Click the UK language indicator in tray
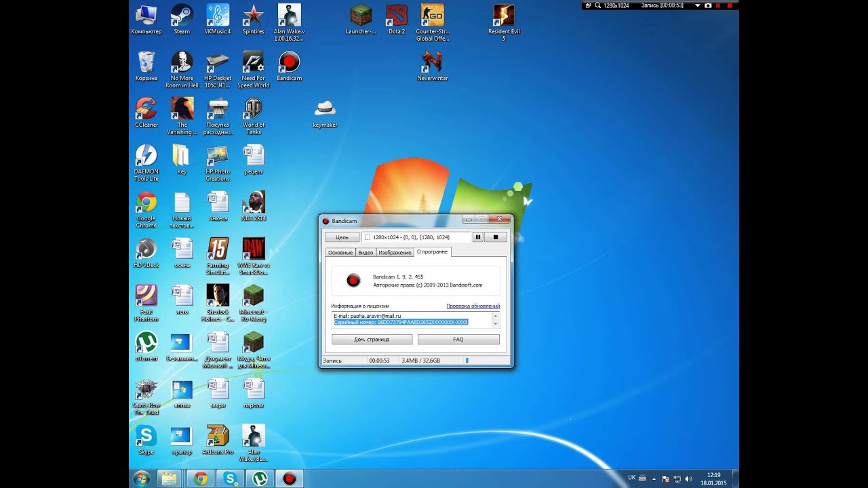The height and width of the screenshot is (488, 868). [x=632, y=478]
